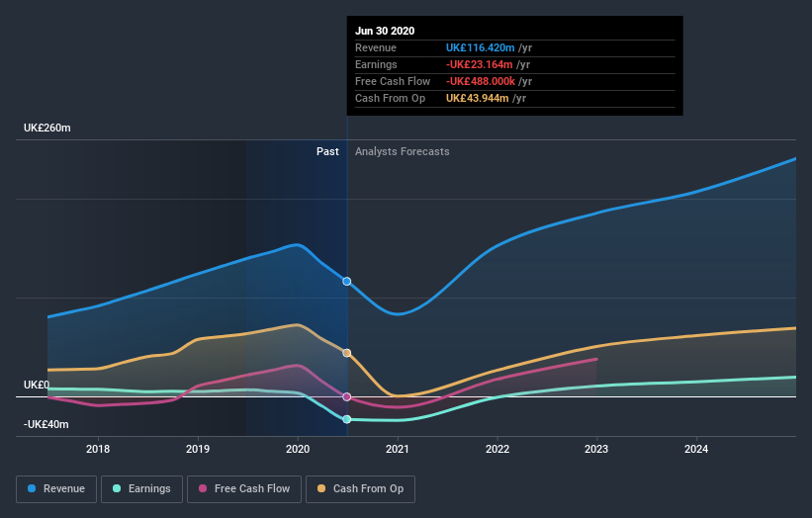
Task: Select the 2022 x-axis label
Action: click(497, 449)
